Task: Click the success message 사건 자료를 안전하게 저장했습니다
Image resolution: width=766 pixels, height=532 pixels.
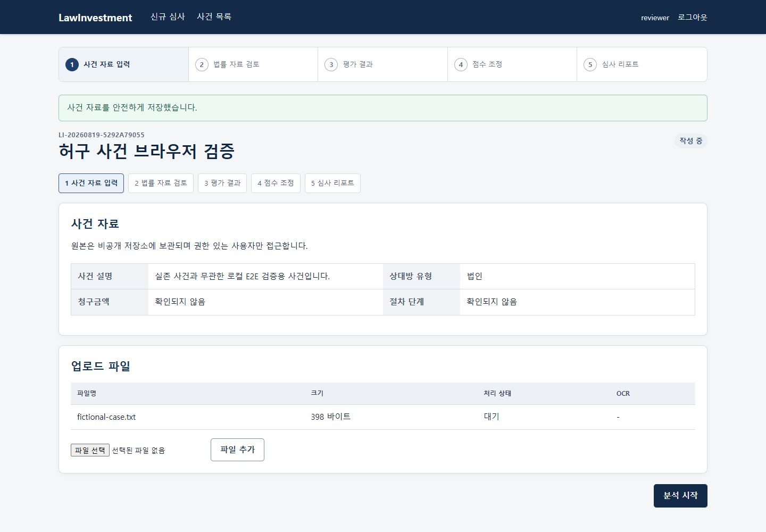Action: tap(132, 107)
